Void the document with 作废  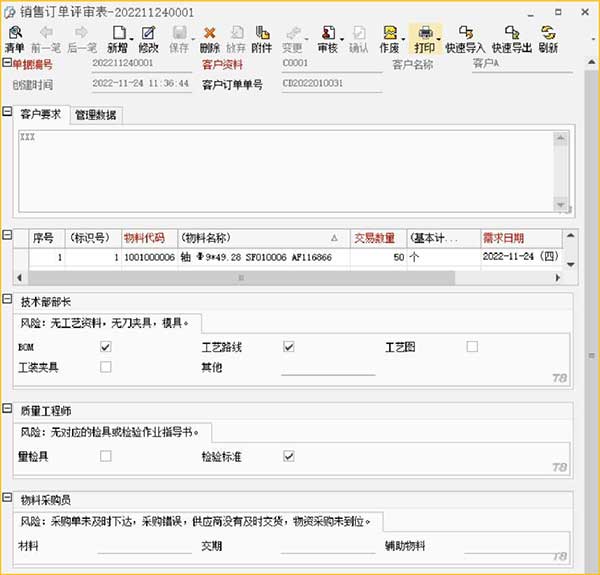389,39
